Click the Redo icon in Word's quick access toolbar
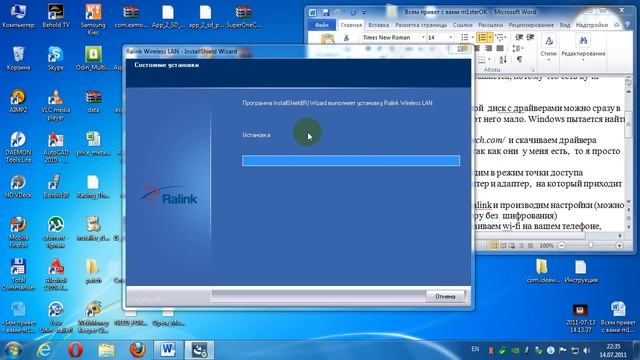This screenshot has width=640, height=360. click(353, 13)
